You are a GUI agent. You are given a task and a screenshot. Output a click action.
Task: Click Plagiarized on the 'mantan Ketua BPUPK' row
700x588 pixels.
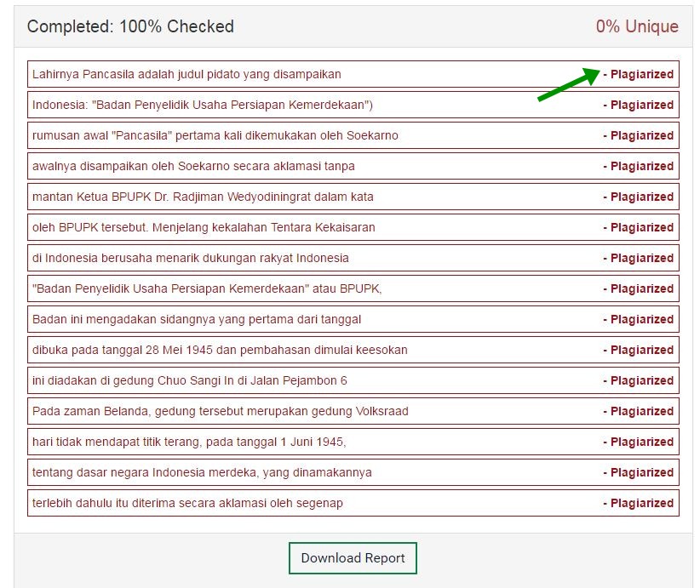tap(639, 197)
